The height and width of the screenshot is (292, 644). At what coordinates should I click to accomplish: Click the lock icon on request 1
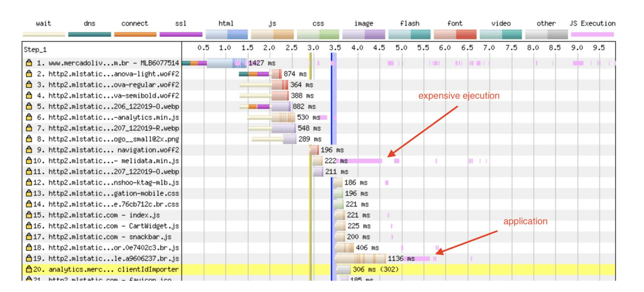pyautogui.click(x=29, y=63)
